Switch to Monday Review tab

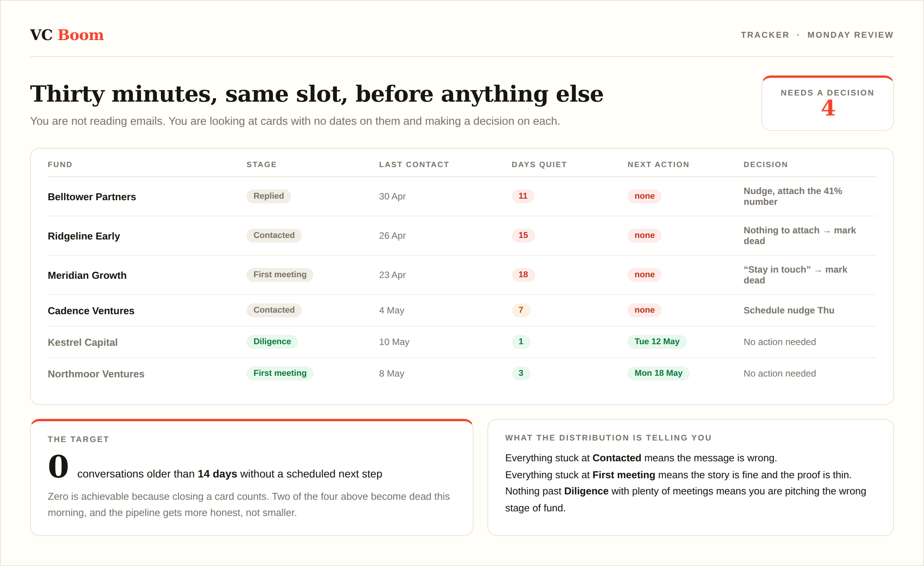pyautogui.click(x=850, y=35)
